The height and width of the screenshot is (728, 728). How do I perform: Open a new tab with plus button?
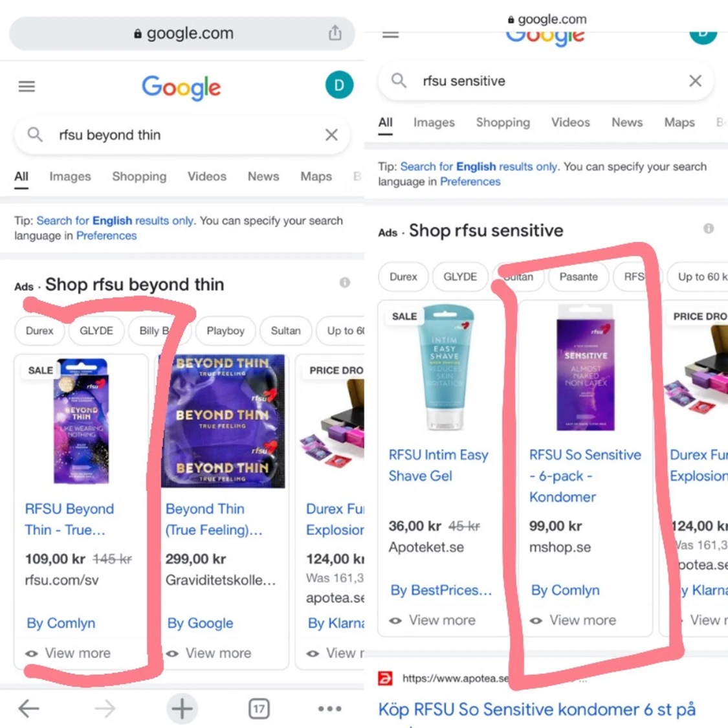pyautogui.click(x=182, y=709)
